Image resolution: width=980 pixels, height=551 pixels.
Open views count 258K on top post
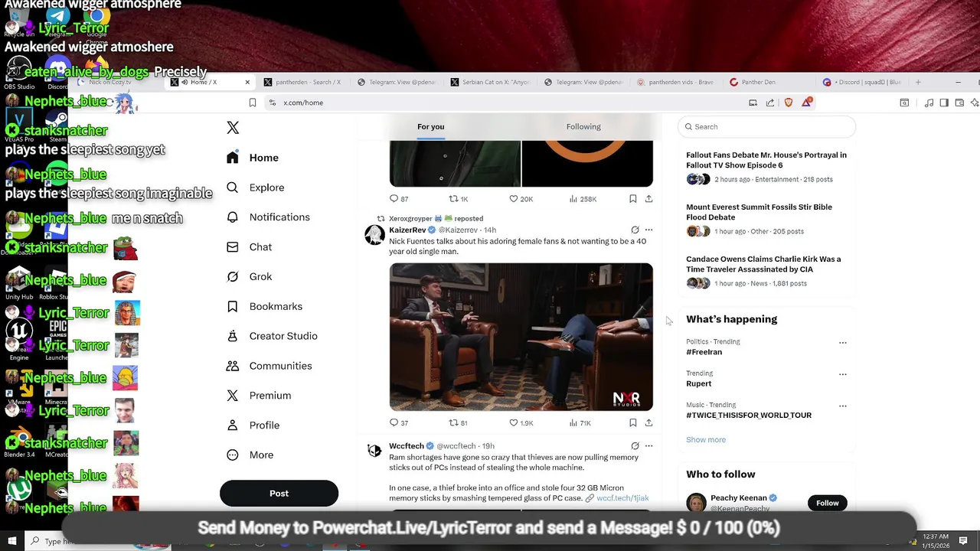click(583, 199)
